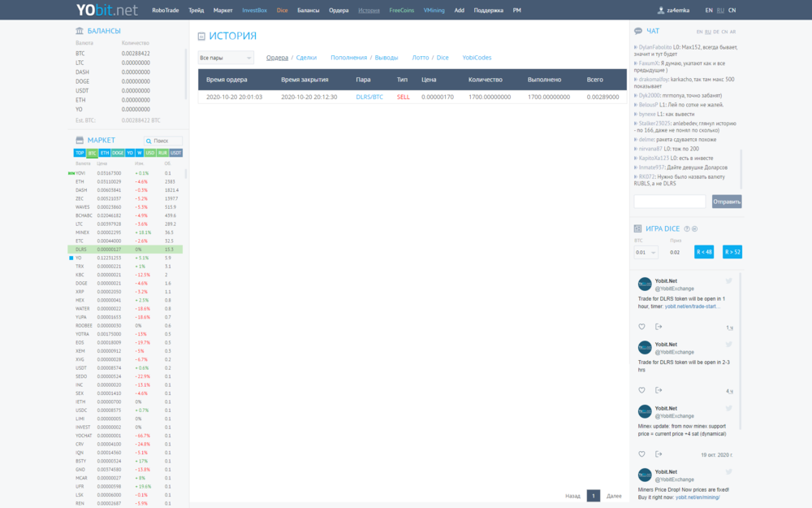This screenshot has height=508, width=812.
Task: Click Twitter bird on the 'open in 2-3 hrs' tweet
Action: (x=728, y=344)
